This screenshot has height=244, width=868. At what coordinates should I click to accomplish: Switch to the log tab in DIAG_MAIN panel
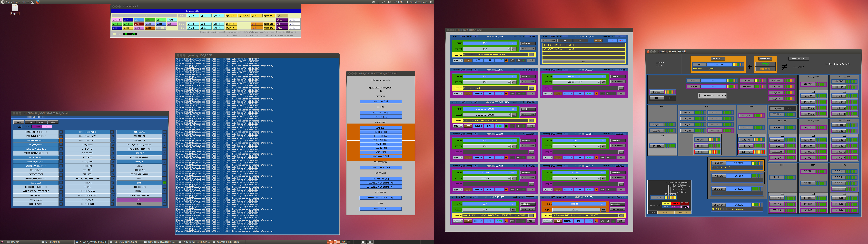565,41
